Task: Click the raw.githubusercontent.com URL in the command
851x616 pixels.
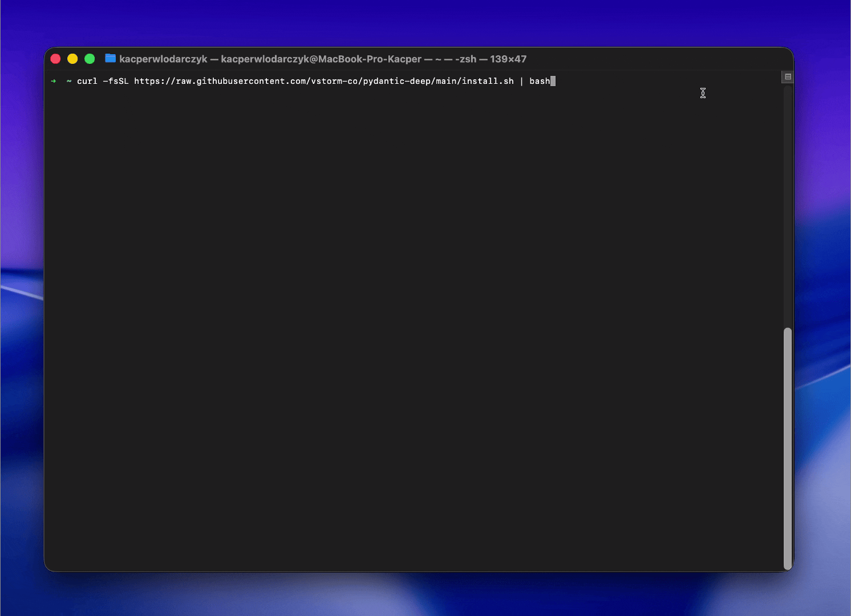Action: (324, 81)
